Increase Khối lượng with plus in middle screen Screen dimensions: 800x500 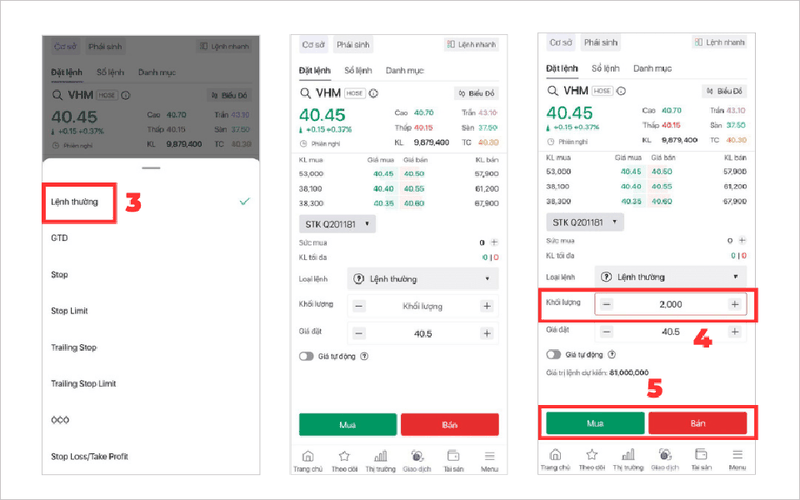coord(487,306)
